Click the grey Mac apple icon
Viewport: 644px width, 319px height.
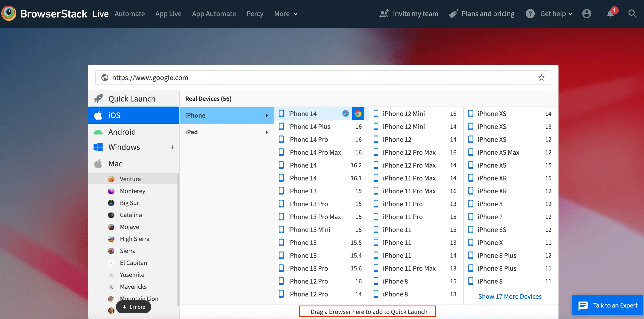(98, 163)
